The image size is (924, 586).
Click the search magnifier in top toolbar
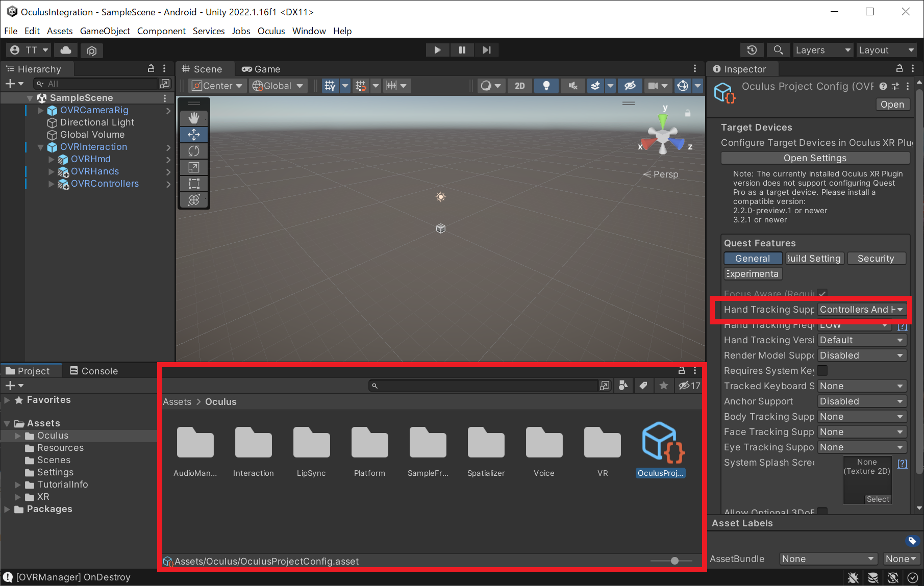coord(778,50)
